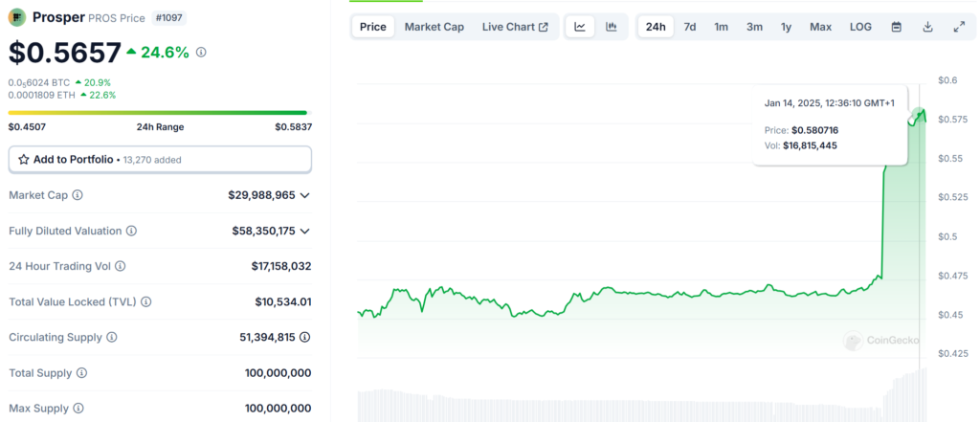Expand Fully Diluted Valuation chevron
The image size is (980, 422).
(x=305, y=231)
